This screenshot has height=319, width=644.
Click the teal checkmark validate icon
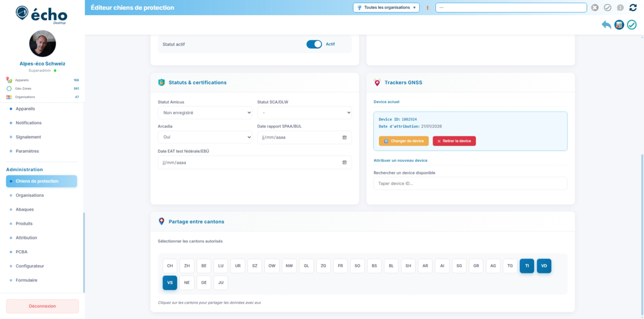tap(631, 25)
